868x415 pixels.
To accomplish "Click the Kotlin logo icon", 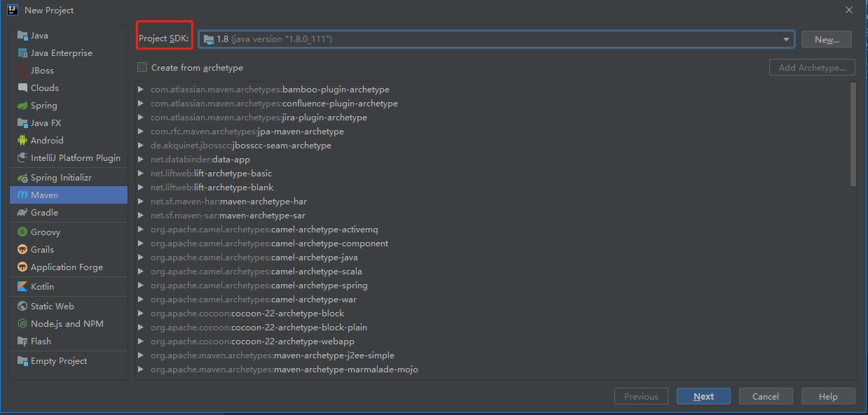I will click(x=22, y=287).
